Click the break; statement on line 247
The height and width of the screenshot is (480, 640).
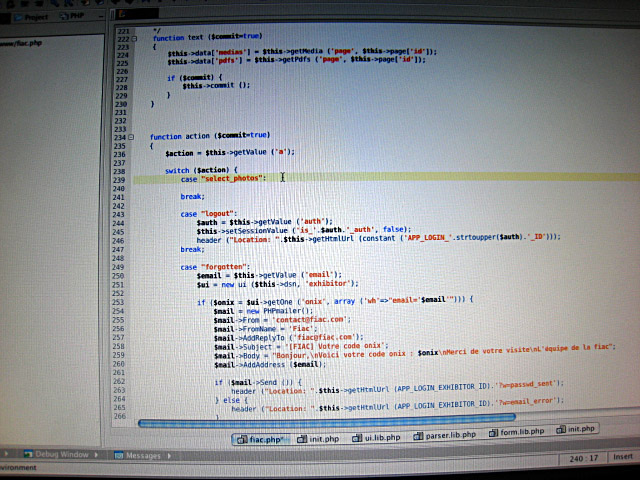click(193, 249)
